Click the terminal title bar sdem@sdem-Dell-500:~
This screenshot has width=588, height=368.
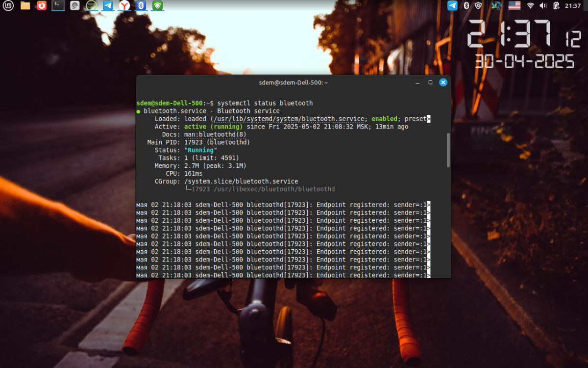[x=293, y=82]
